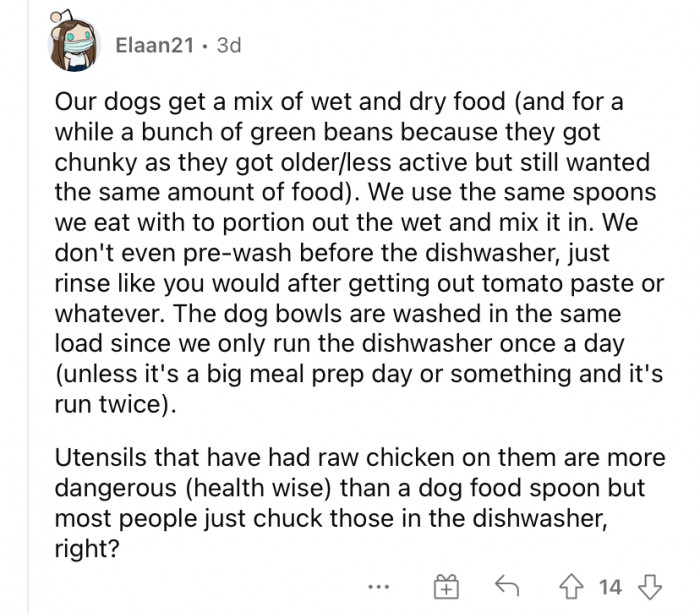Viewport: 700px width, 613px height.
Task: Click the text 'chunky' in the first paragraph
Action: coord(90,160)
